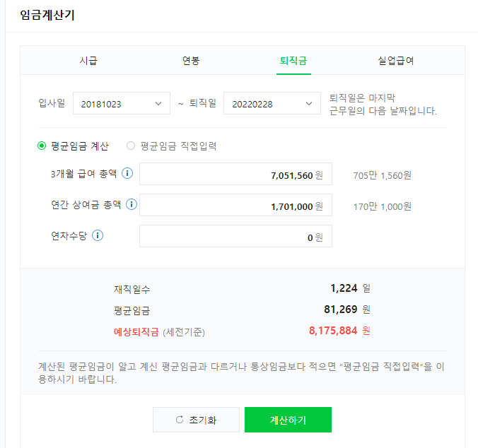The height and width of the screenshot is (448, 478).
Task: Switch to the 연봉 tab
Action: 191,61
